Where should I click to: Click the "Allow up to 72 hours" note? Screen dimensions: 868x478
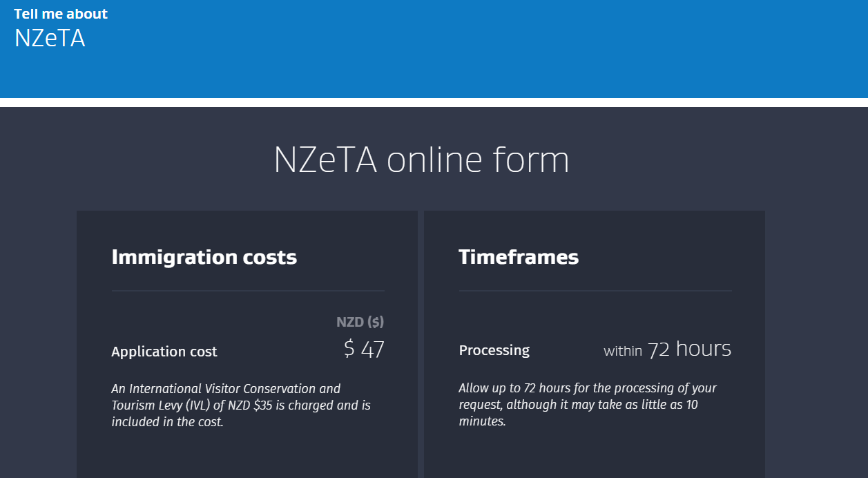point(587,404)
